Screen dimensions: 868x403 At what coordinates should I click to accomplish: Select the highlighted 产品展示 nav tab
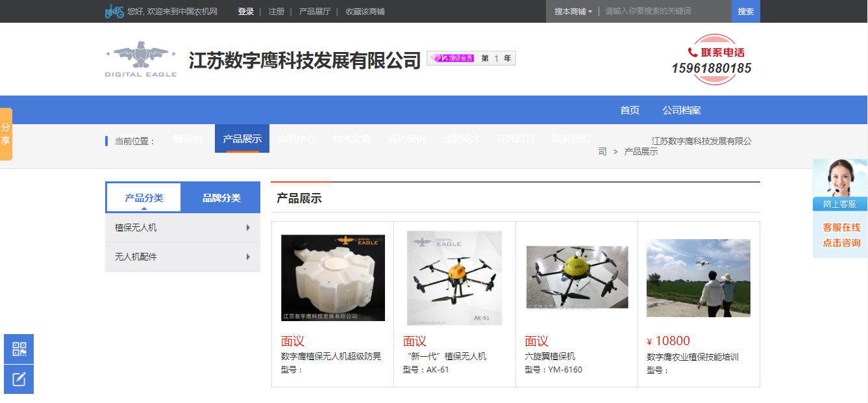[x=242, y=138]
